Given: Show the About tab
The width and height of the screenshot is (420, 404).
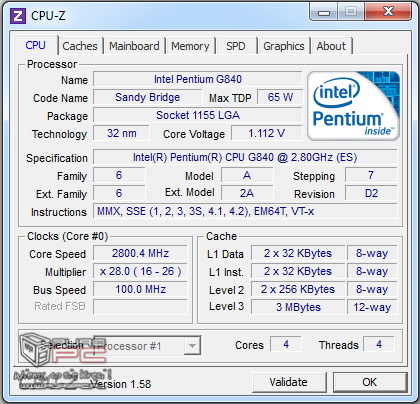Looking at the screenshot, I should coord(331,46).
